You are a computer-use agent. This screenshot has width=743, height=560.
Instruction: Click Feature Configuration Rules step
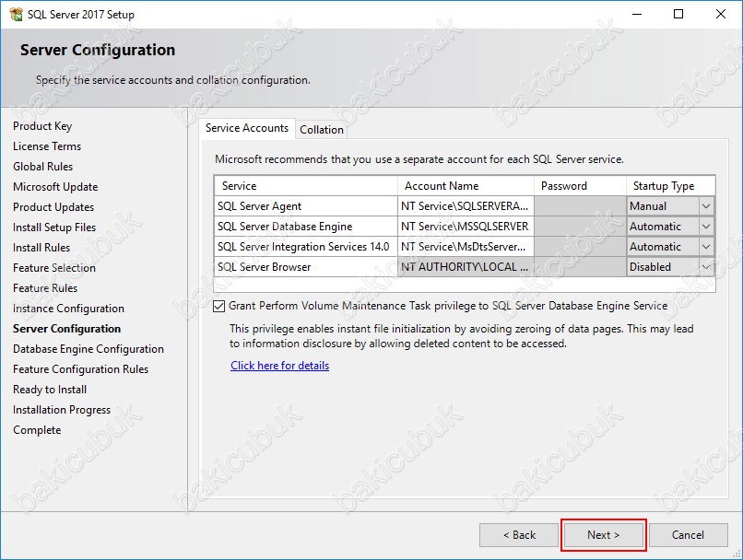80,369
